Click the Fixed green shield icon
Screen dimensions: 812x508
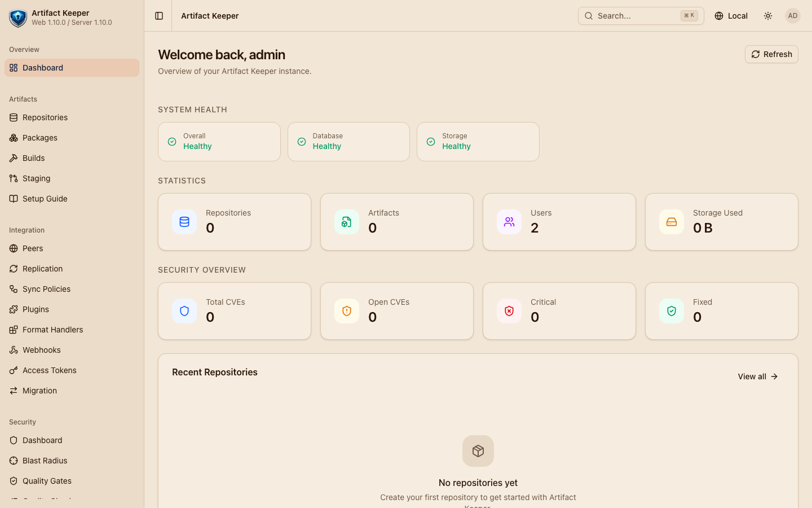pyautogui.click(x=672, y=311)
